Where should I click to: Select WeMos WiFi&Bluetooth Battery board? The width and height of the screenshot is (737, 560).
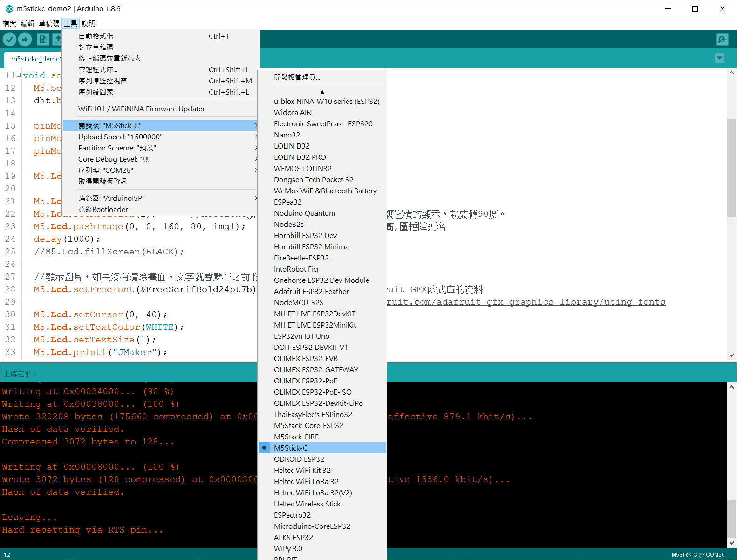(x=322, y=191)
